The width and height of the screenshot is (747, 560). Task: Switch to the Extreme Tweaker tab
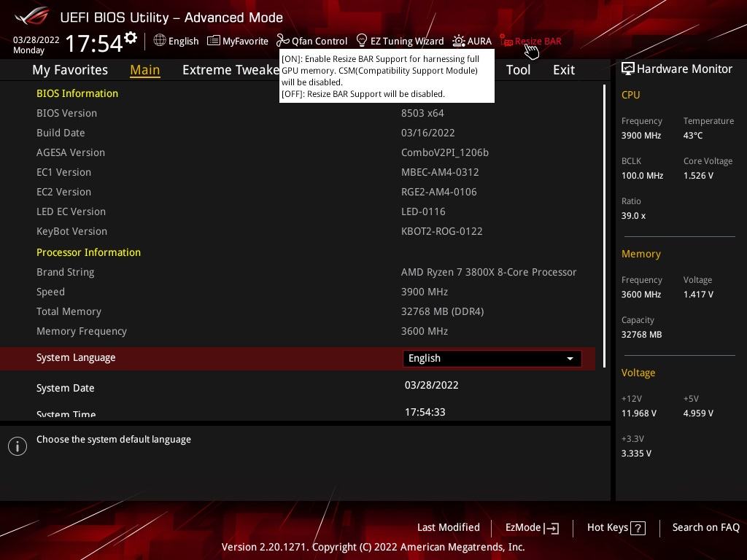(231, 70)
